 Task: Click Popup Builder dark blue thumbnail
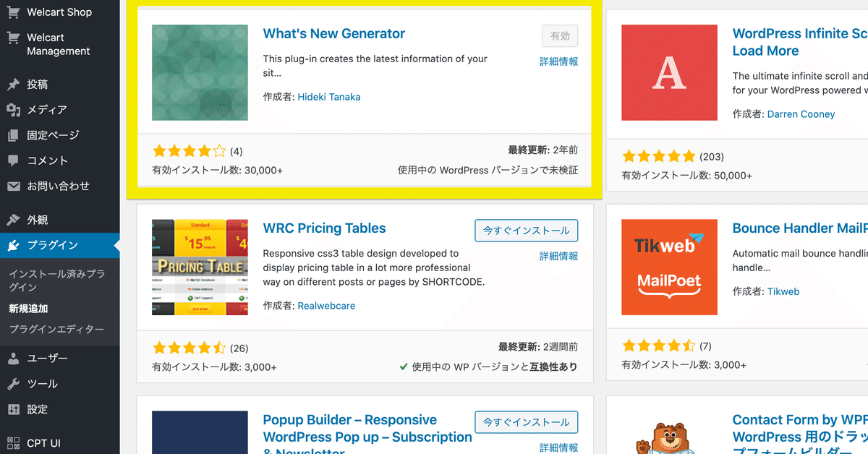(x=200, y=432)
